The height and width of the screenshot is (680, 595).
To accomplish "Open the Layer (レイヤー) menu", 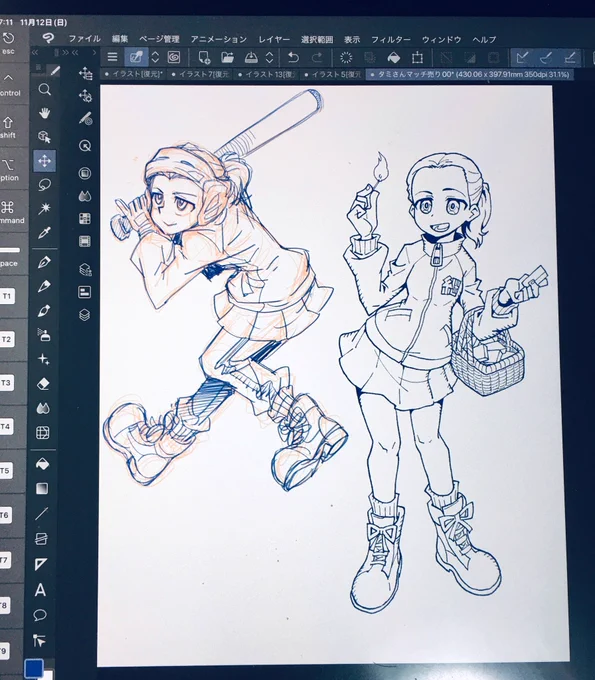I will (x=274, y=39).
